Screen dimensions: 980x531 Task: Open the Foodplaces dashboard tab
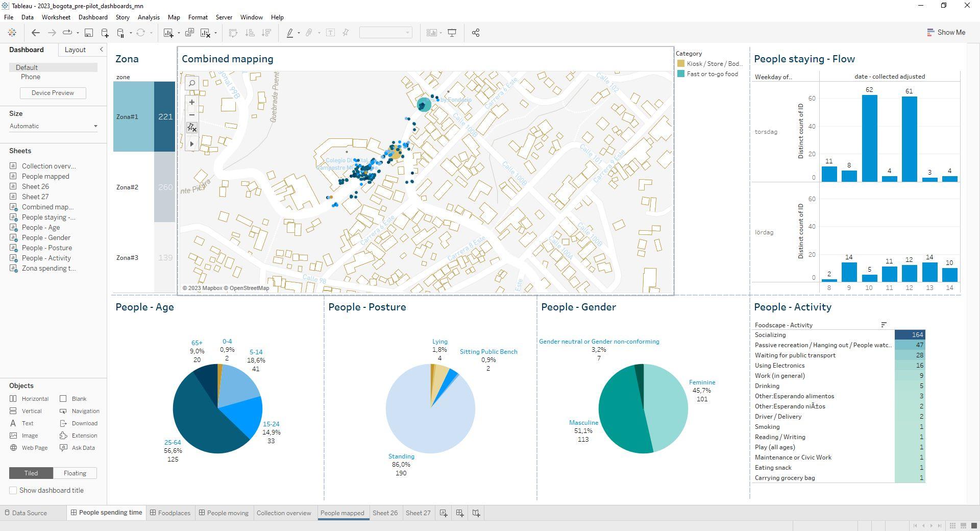point(170,513)
